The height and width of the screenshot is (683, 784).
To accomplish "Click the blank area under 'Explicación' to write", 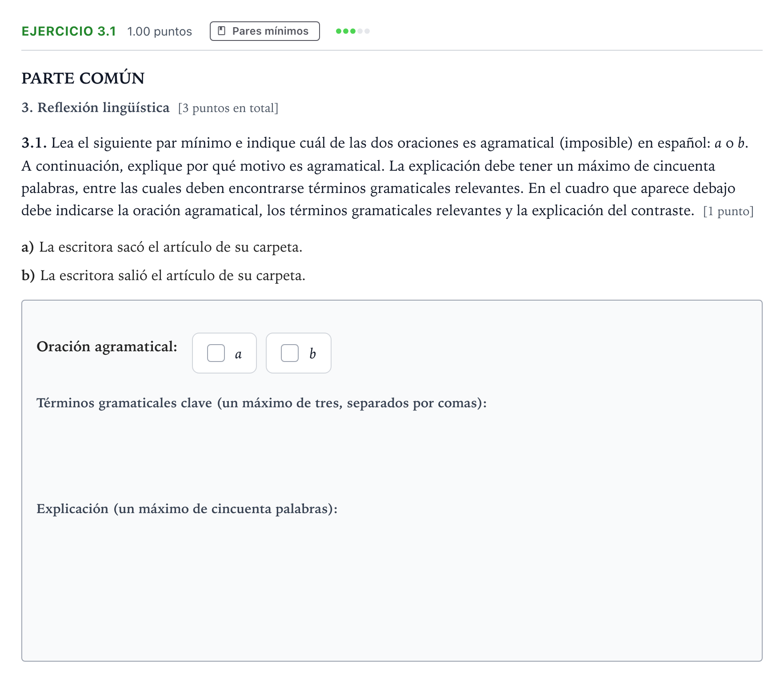I will click(x=392, y=583).
